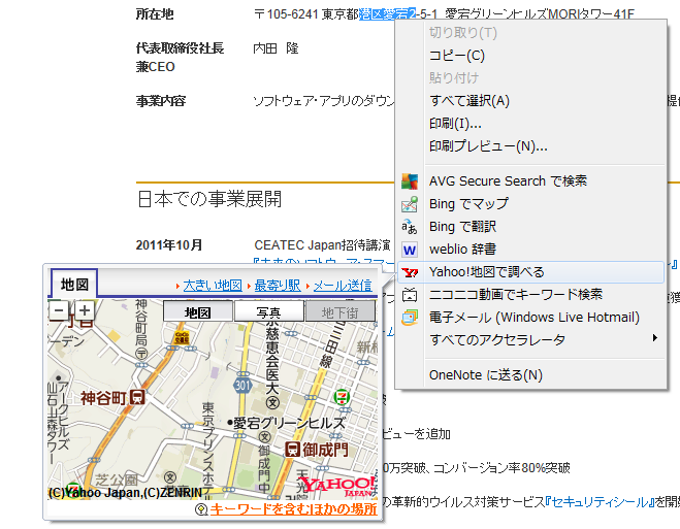The width and height of the screenshot is (680, 529).
Task: Expand すべてのアクセラレータ submenu
Action: coord(531,340)
